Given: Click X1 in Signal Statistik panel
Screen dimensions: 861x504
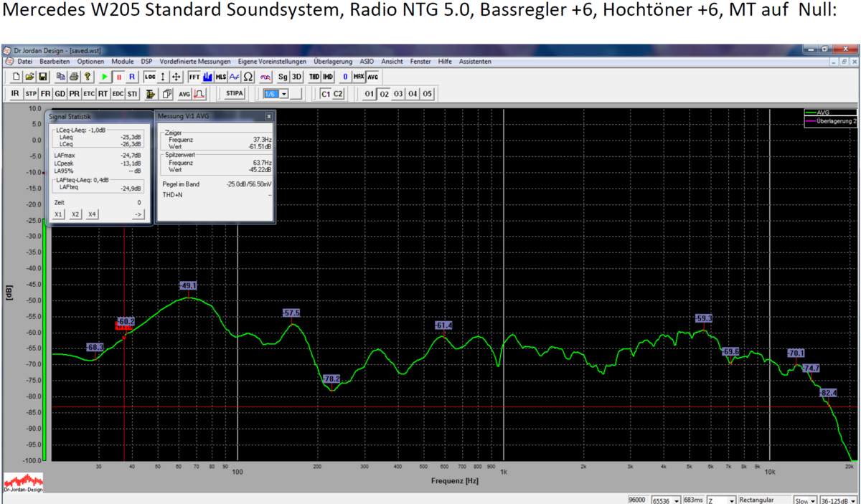Looking at the screenshot, I should [58, 214].
